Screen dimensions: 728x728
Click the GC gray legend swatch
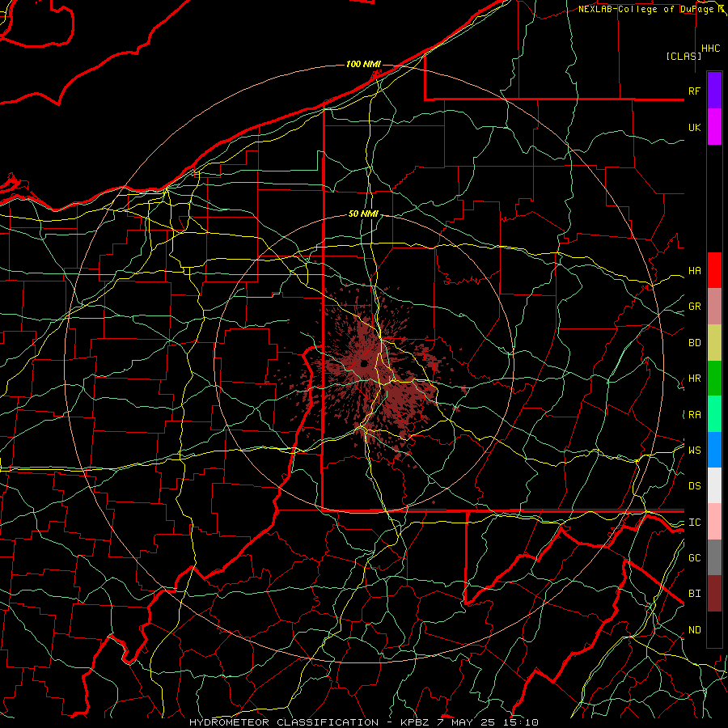pos(714,557)
